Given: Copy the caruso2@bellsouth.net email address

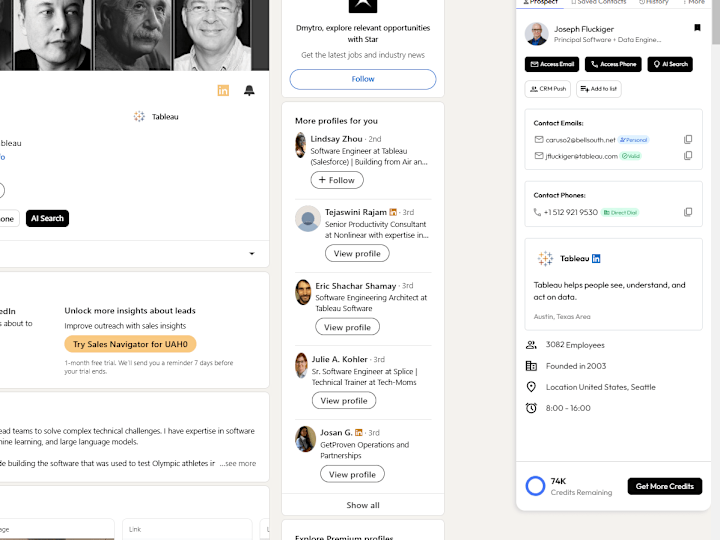Looking at the screenshot, I should click(688, 139).
